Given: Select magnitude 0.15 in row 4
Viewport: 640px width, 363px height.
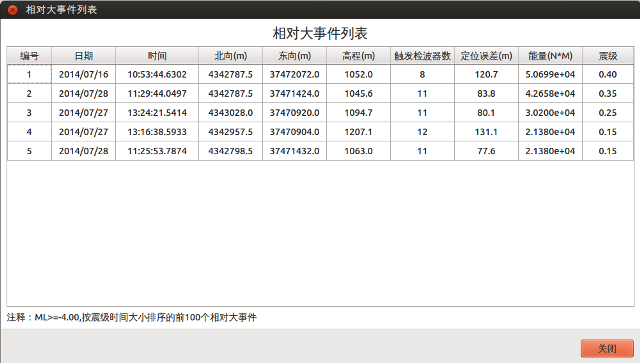Looking at the screenshot, I should click(x=608, y=132).
